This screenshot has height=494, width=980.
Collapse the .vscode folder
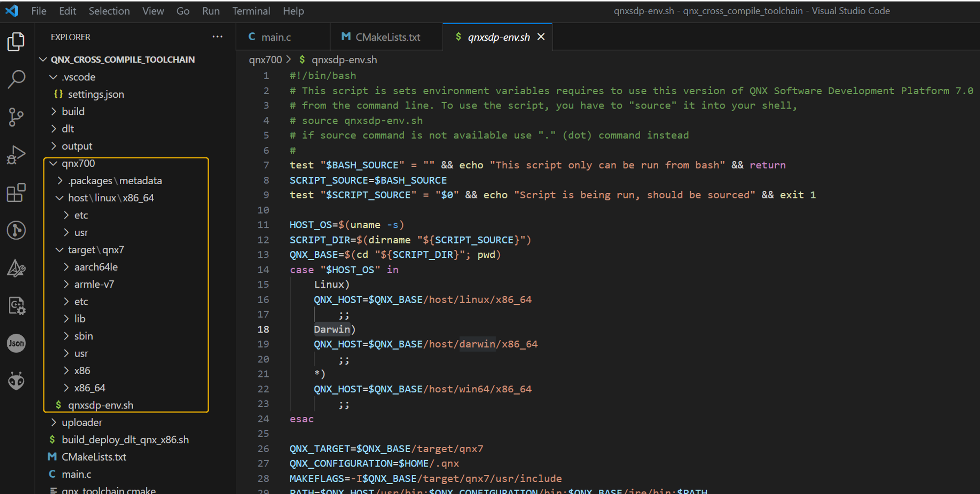pos(78,77)
